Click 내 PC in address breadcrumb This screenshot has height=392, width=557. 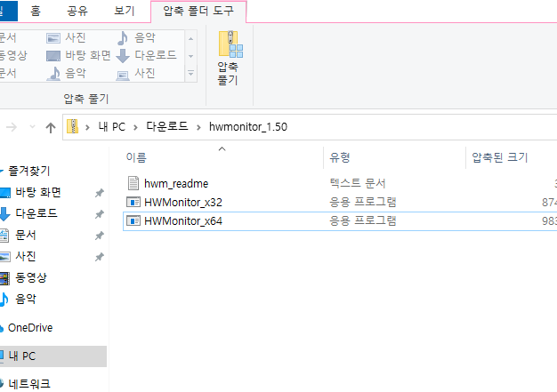[x=112, y=126]
